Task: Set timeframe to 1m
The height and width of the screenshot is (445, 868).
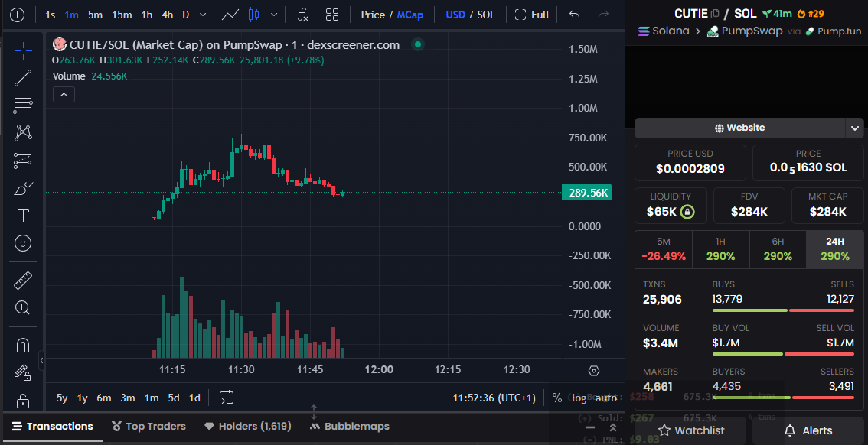Action: click(71, 15)
